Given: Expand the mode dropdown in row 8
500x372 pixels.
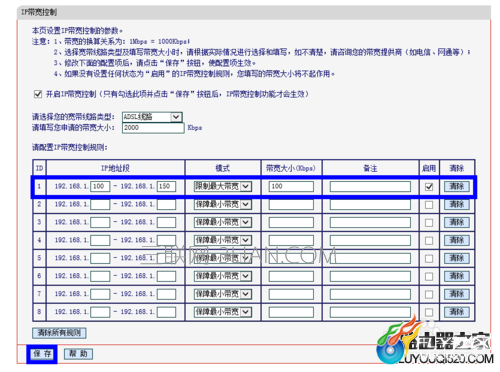Looking at the screenshot, I should click(x=223, y=312).
